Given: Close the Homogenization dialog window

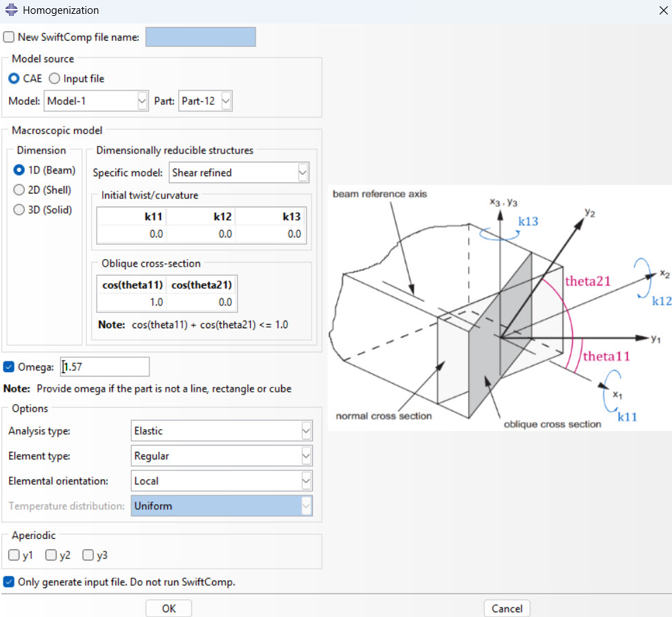Looking at the screenshot, I should [x=662, y=10].
